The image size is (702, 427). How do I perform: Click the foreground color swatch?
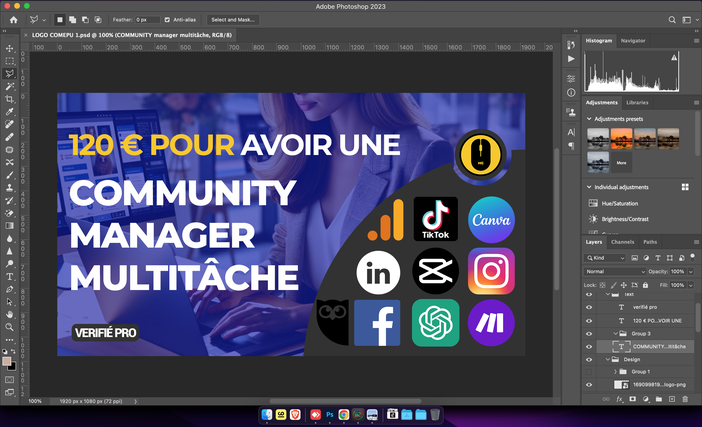[x=7, y=361]
